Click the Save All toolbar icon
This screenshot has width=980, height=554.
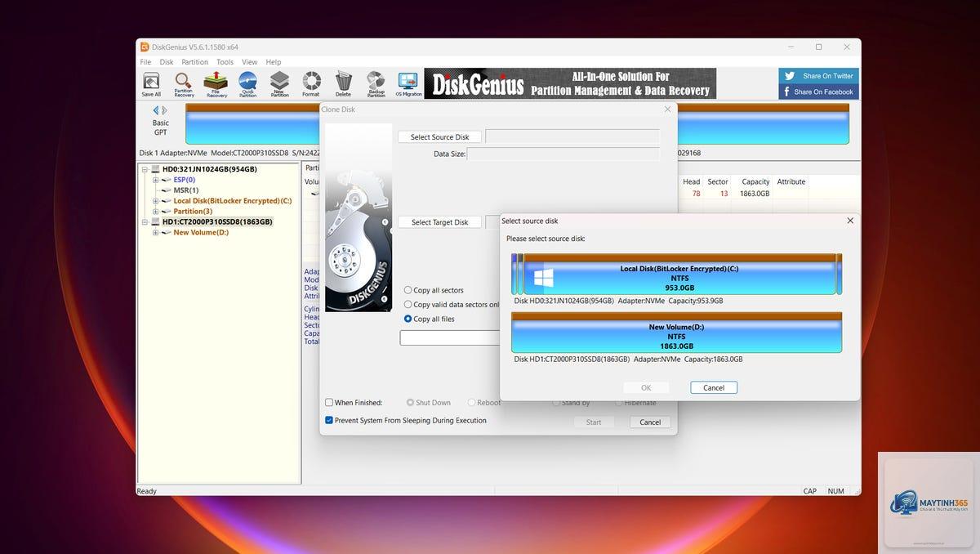(151, 84)
